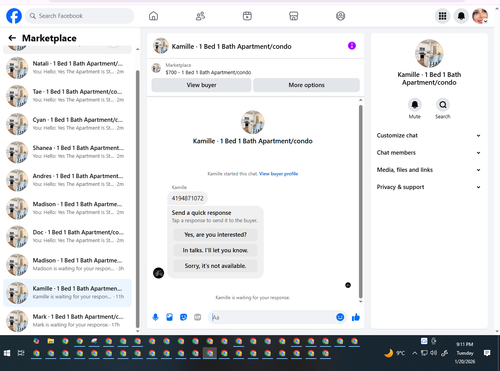Screen dimensions: 500x371
Task: Click the chat message scrollbar
Action: point(360,201)
